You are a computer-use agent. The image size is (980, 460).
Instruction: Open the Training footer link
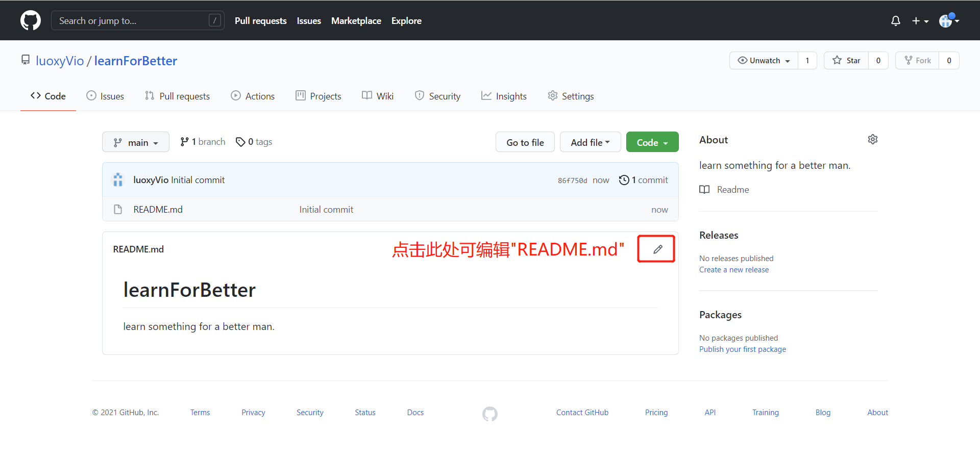point(766,413)
